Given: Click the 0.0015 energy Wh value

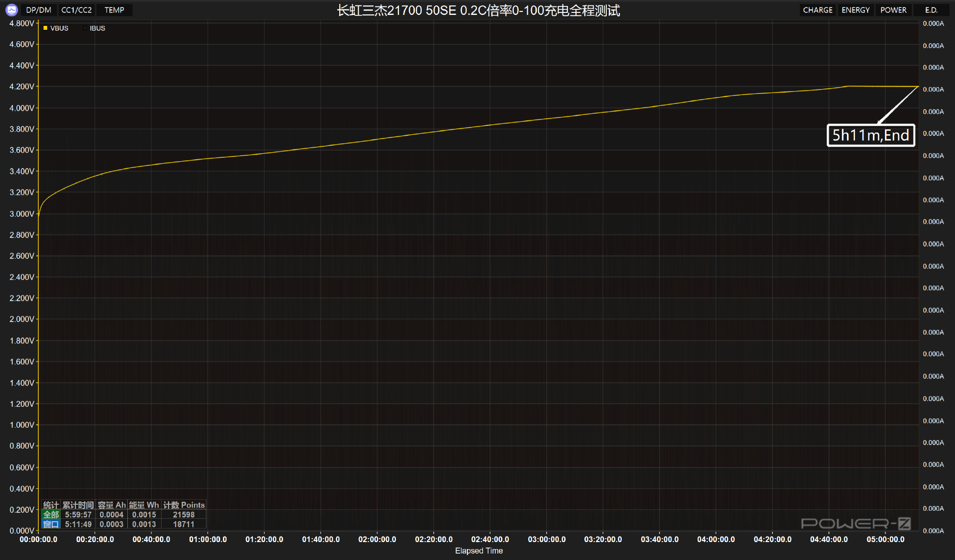Looking at the screenshot, I should click(x=144, y=515).
